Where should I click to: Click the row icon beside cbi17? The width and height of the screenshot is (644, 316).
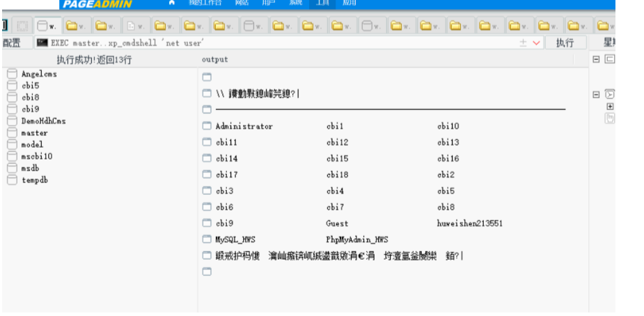tap(207, 175)
